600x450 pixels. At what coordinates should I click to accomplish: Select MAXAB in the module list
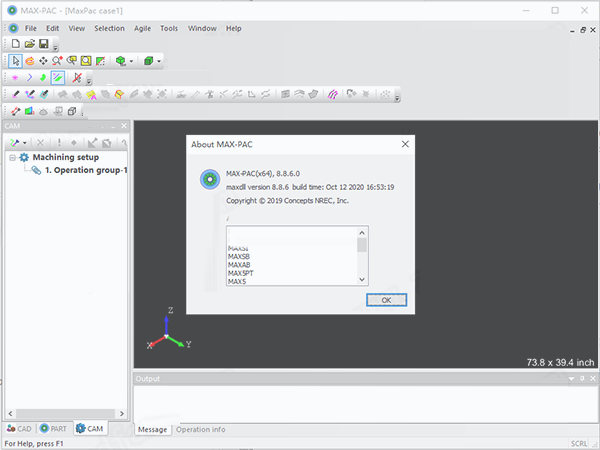point(239,265)
